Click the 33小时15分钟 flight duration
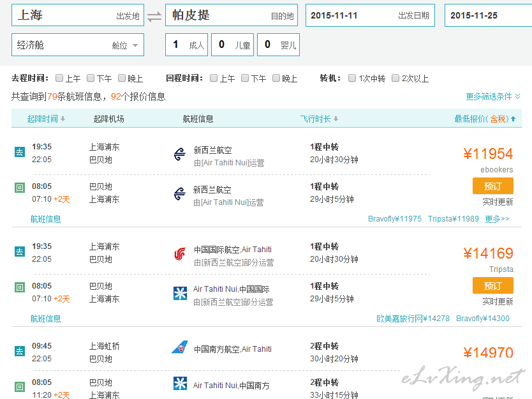The image size is (532, 399). [x=334, y=395]
